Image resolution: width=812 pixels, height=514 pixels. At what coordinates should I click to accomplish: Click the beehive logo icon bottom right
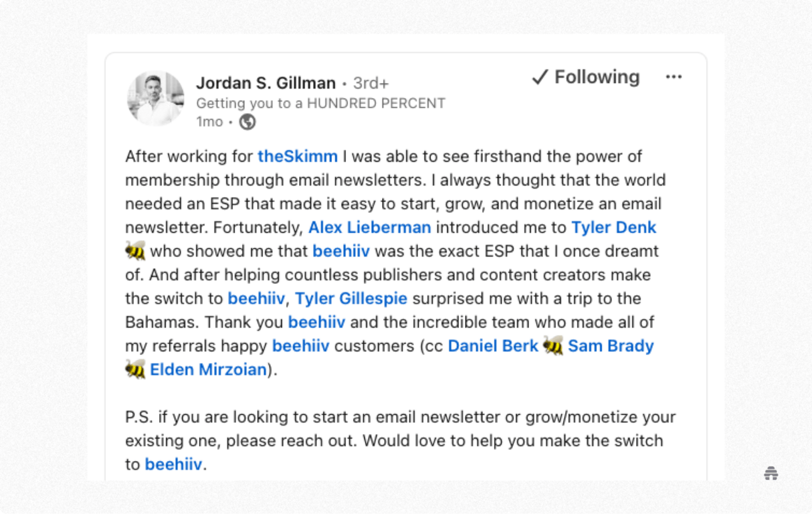click(771, 474)
